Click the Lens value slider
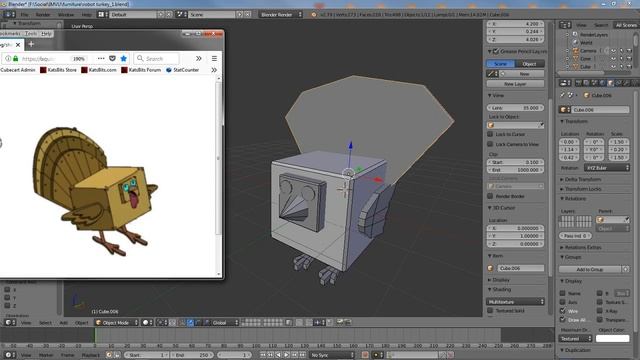640x360 pixels. tap(515, 108)
